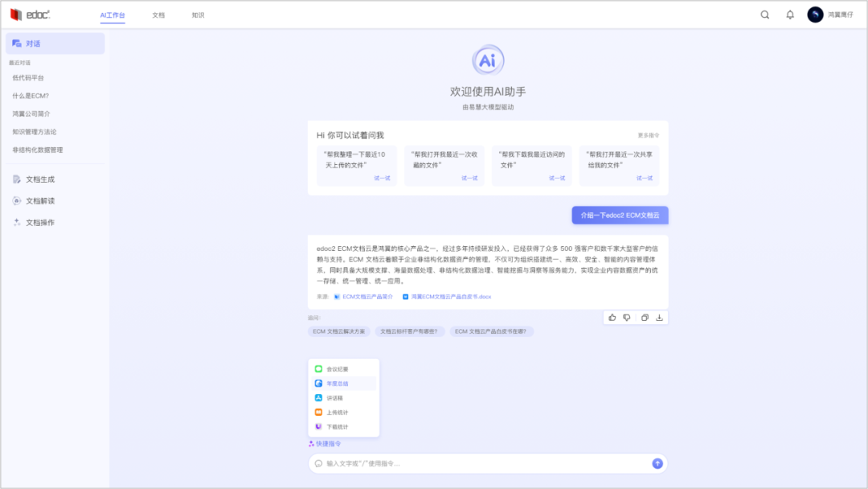The height and width of the screenshot is (489, 868).
Task: Click the search icon in the top bar
Action: (x=764, y=14)
